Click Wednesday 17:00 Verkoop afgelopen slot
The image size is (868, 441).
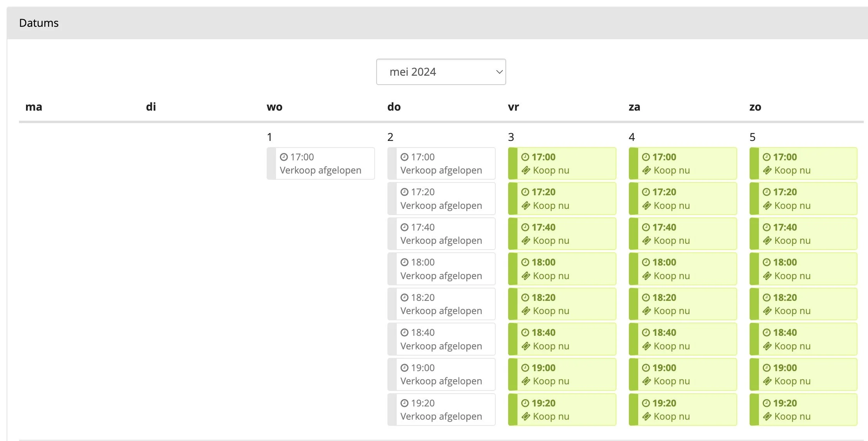pos(320,163)
